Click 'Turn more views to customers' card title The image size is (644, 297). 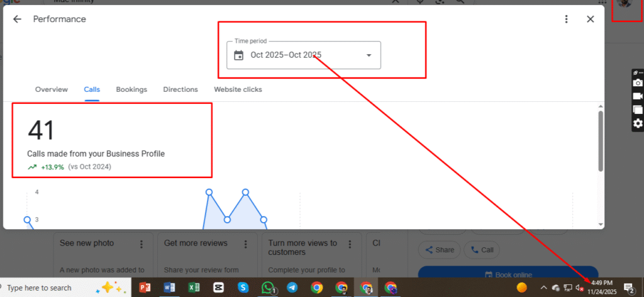304,247
